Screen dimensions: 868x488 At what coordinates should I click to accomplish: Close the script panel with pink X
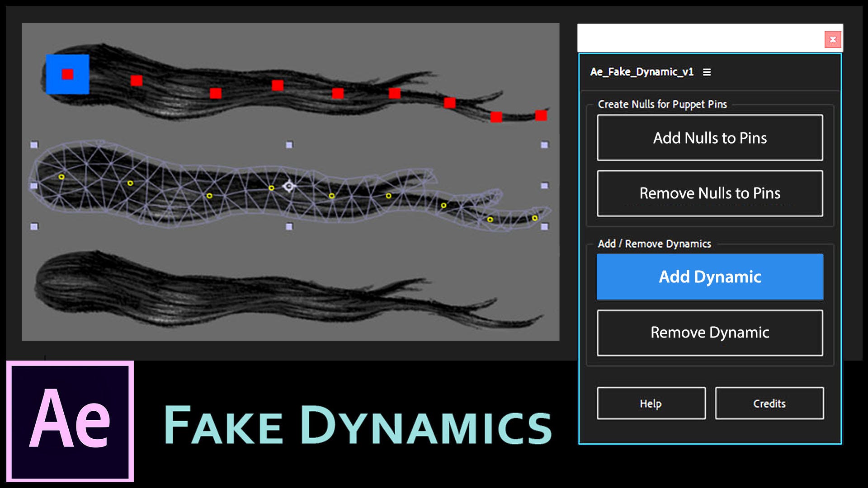point(832,40)
